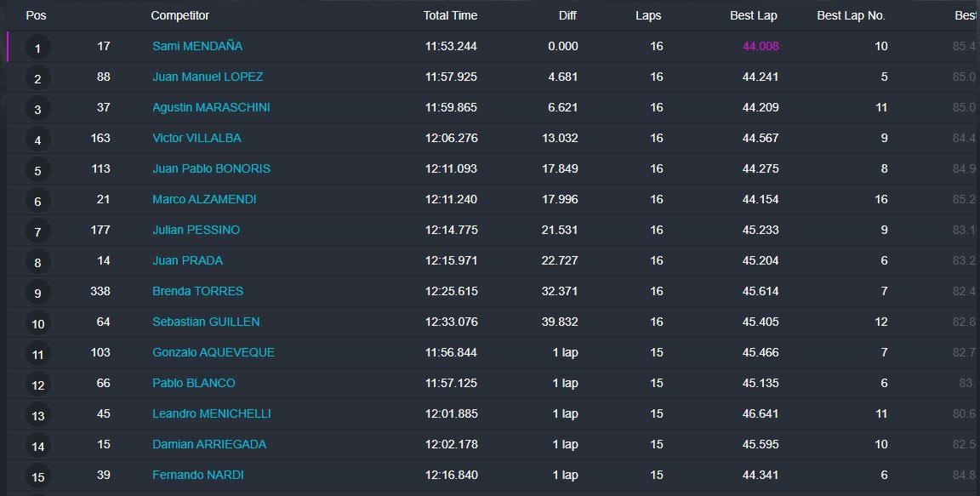Open Juan Manuel LOPEZ's profile
980x496 pixels.
click(x=208, y=77)
